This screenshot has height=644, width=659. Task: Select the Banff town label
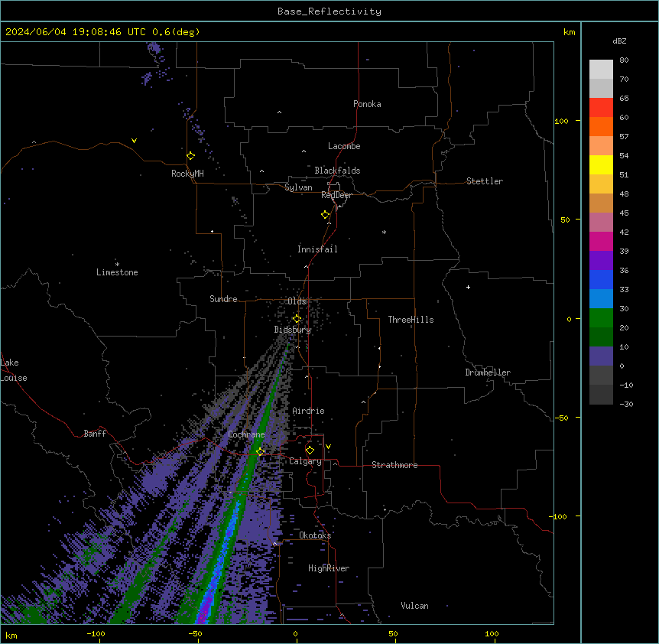pos(95,434)
